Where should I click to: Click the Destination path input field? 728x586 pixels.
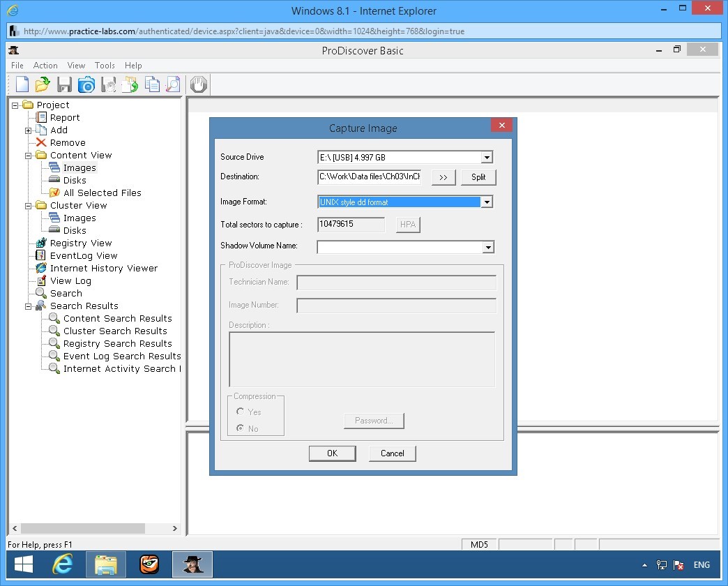370,177
